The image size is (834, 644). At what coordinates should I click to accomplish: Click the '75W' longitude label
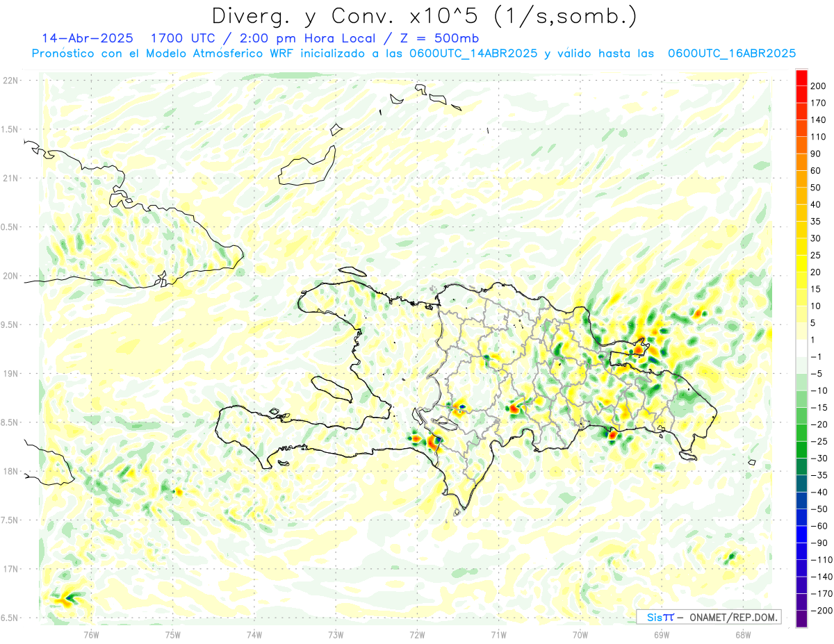173,634
